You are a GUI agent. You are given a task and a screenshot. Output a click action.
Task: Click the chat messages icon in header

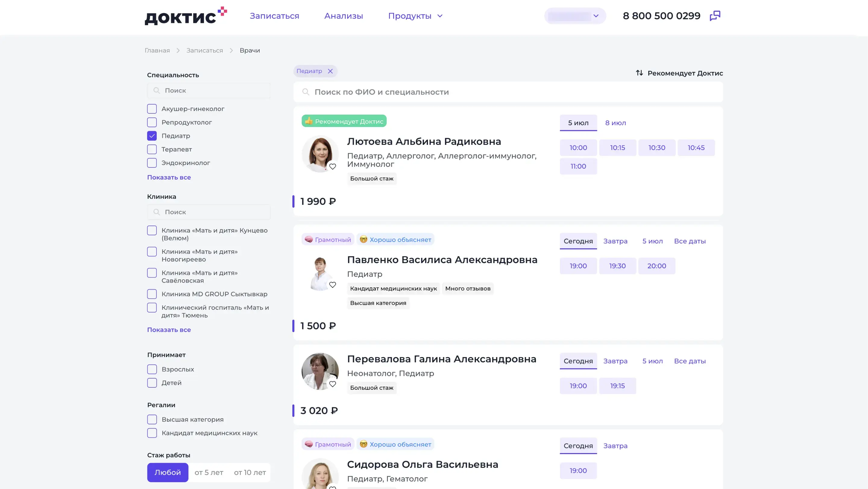(x=715, y=16)
